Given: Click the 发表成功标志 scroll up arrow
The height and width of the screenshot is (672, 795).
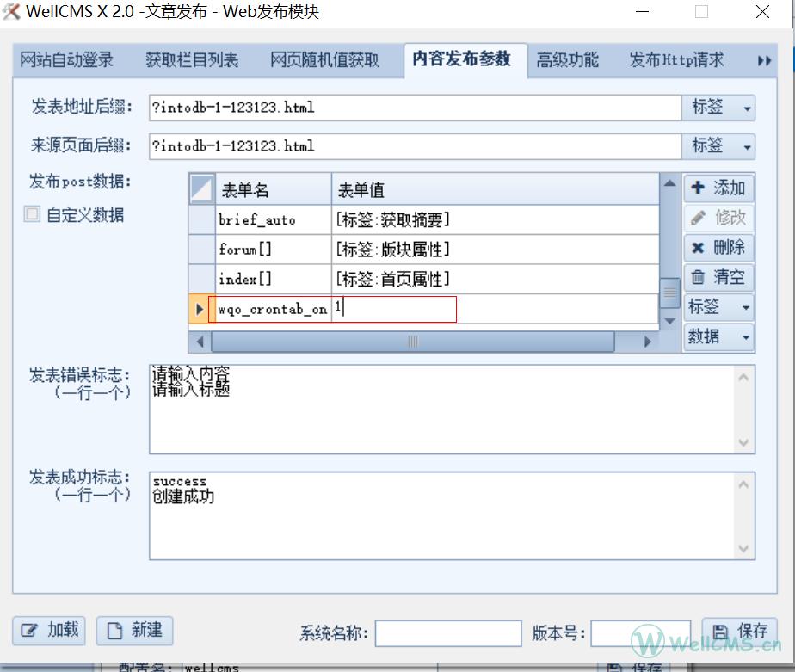Looking at the screenshot, I should [x=743, y=484].
